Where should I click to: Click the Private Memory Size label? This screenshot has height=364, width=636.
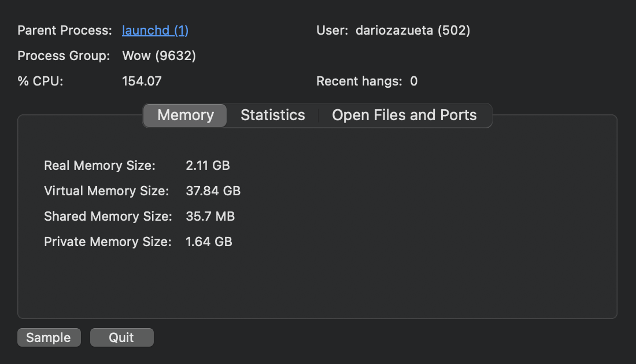[108, 242]
